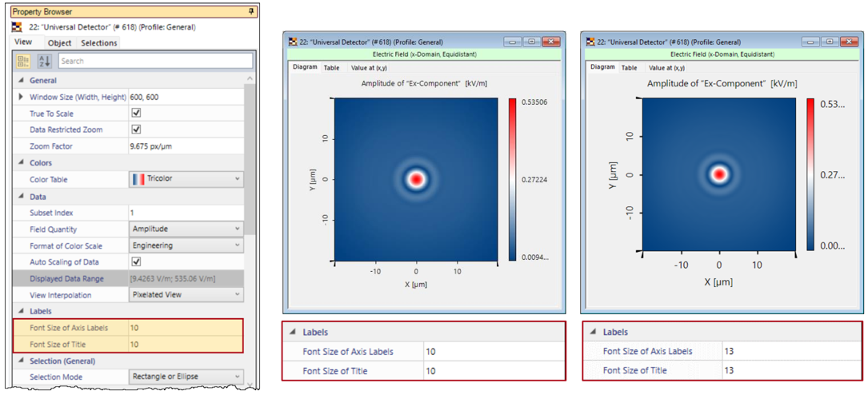This screenshot has width=868, height=395.
Task: Collapse the Selection (General) section
Action: pos(21,361)
